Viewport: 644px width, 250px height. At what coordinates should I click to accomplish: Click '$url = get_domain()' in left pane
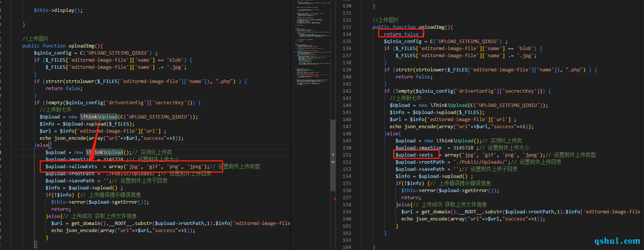click(79, 223)
